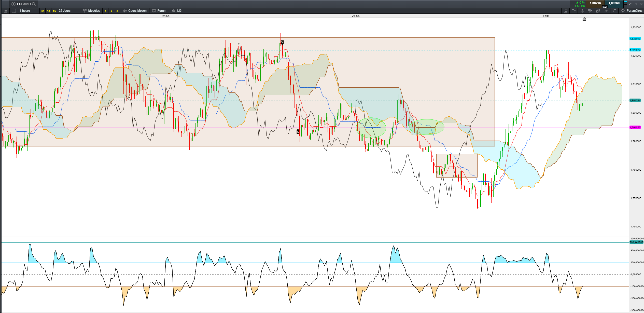The image size is (644, 313).
Task: Click the V sell marker on chart
Action: click(282, 42)
